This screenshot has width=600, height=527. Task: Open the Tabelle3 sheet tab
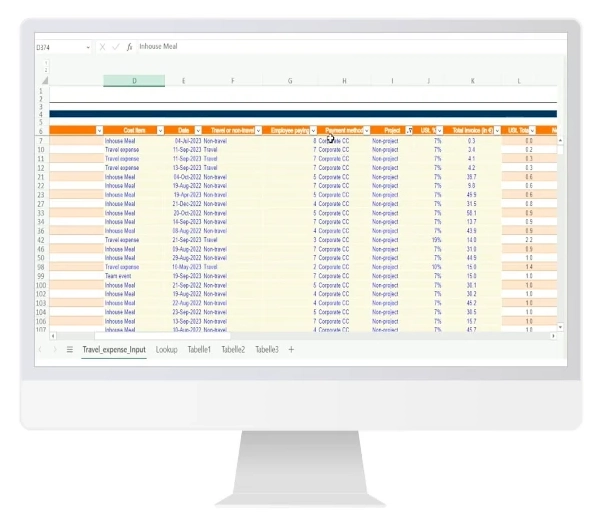point(266,350)
